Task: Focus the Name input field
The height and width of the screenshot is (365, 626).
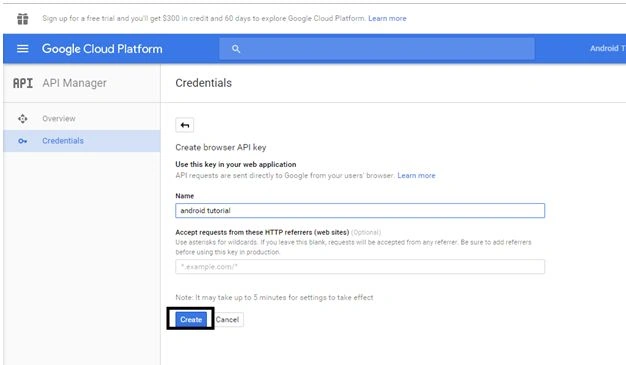Action: [360, 210]
